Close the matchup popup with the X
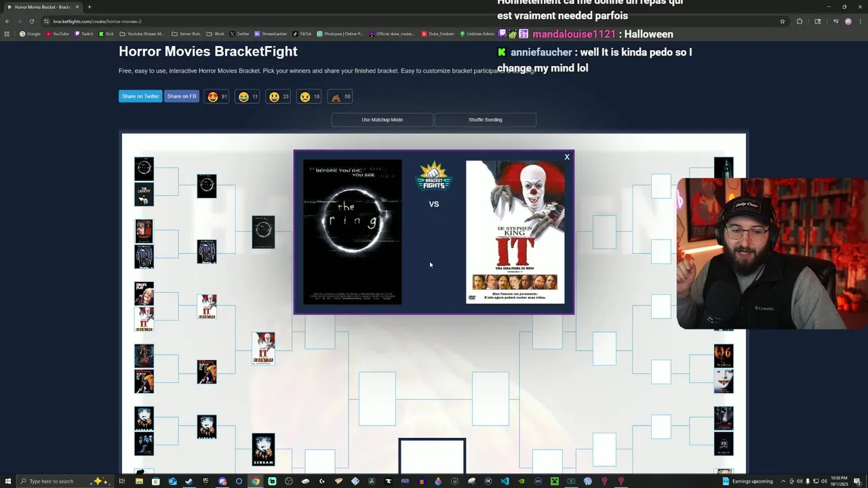 [x=567, y=157]
